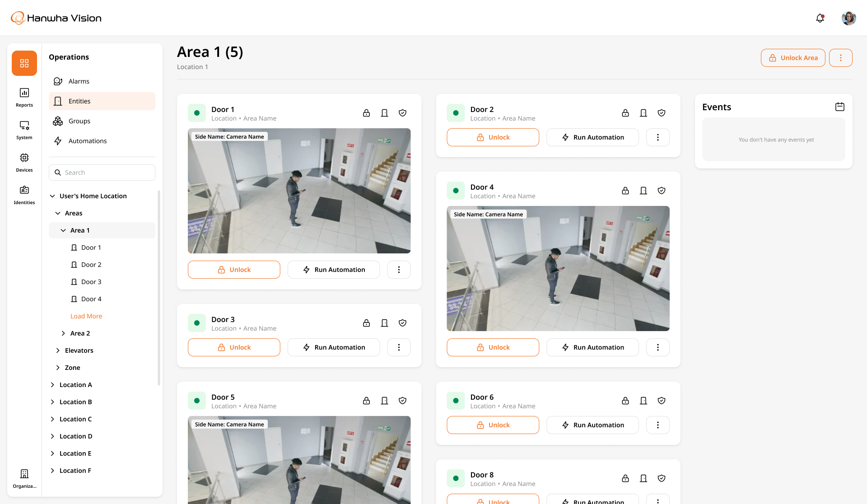Click the sidebar tree scrollbar

click(x=159, y=288)
